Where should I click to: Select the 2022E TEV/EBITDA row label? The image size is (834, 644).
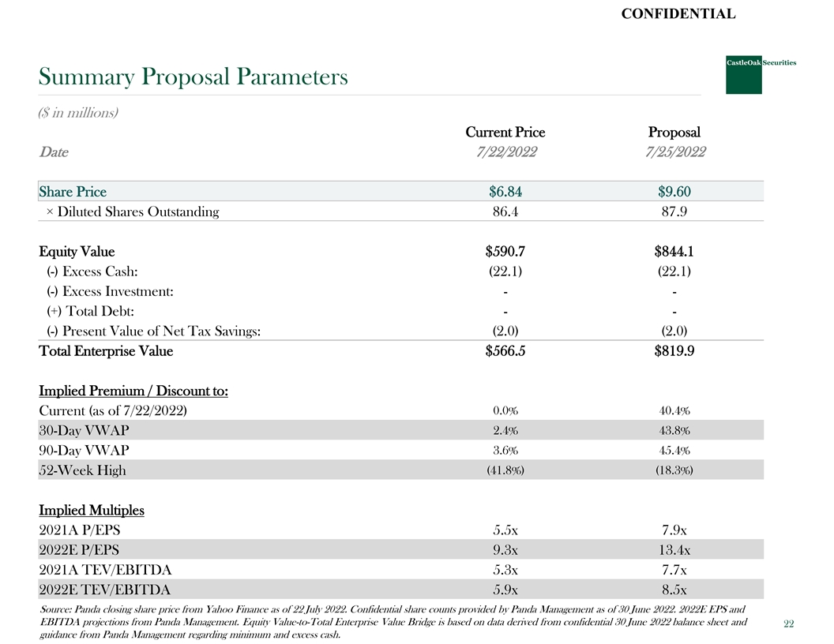click(104, 590)
